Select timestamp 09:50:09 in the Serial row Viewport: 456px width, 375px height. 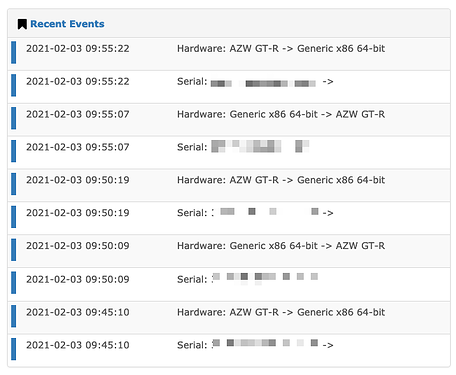tap(78, 279)
